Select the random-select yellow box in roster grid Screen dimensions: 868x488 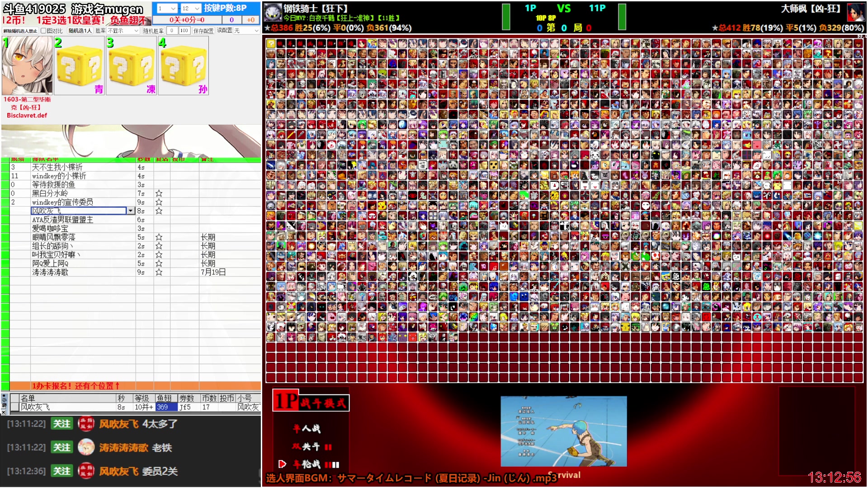270,44
